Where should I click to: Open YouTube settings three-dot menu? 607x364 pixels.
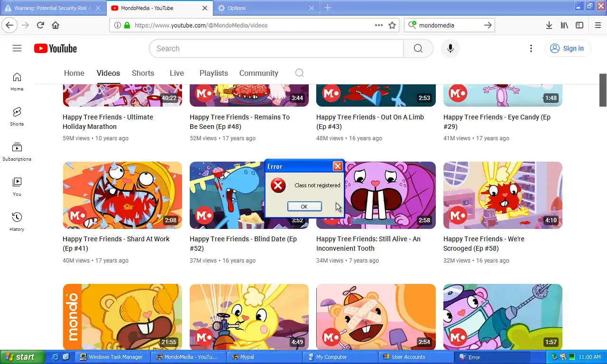point(531,48)
